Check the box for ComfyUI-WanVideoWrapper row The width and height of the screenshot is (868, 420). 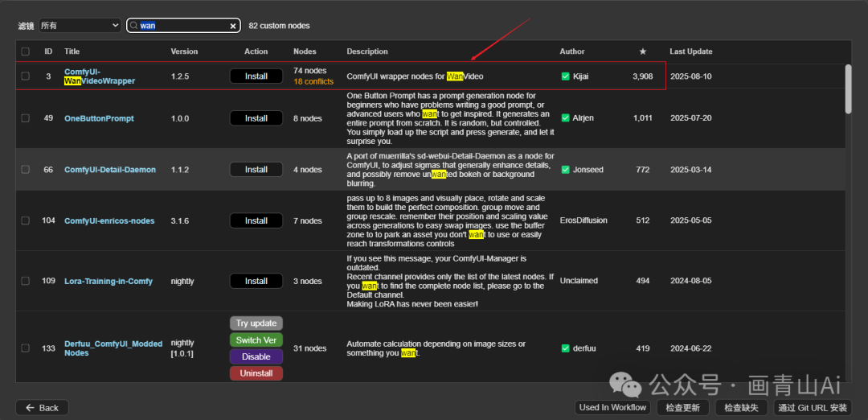(x=26, y=76)
